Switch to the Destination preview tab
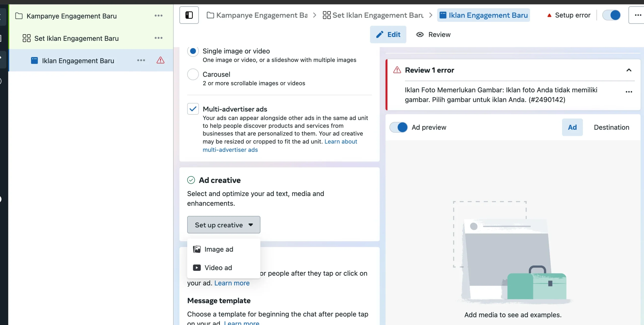644x325 pixels. tap(611, 127)
